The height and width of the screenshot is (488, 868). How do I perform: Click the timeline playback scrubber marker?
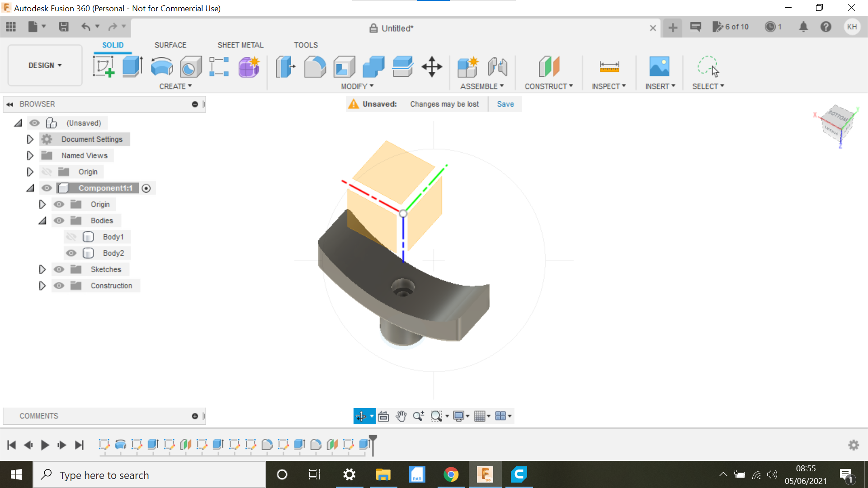click(372, 445)
